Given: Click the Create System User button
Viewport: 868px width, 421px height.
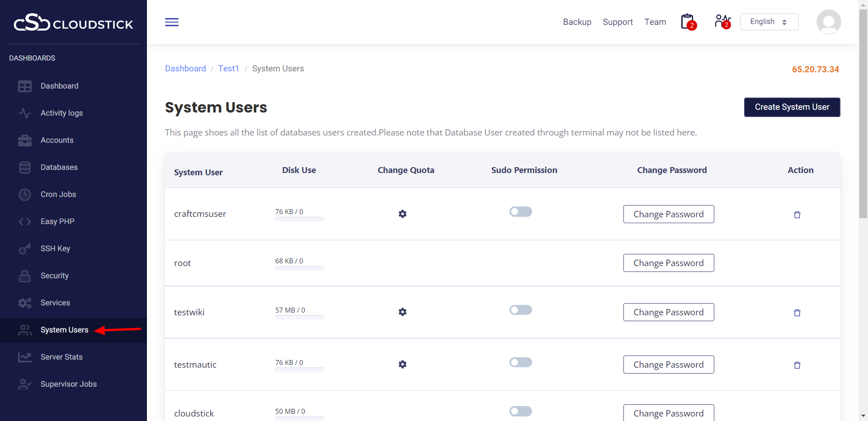Looking at the screenshot, I should point(792,107).
